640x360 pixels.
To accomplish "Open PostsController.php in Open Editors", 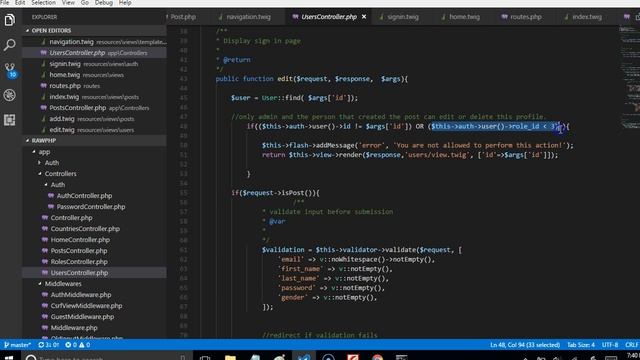I will [94, 108].
